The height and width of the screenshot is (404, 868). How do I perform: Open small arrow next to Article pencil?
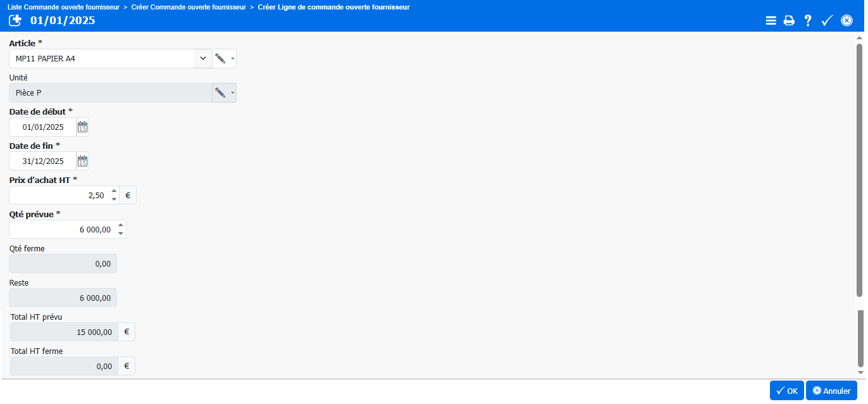(x=233, y=59)
